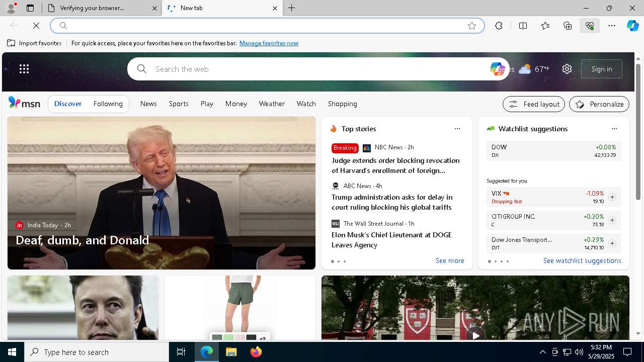Open the Copilot sidebar icon

[632, 26]
